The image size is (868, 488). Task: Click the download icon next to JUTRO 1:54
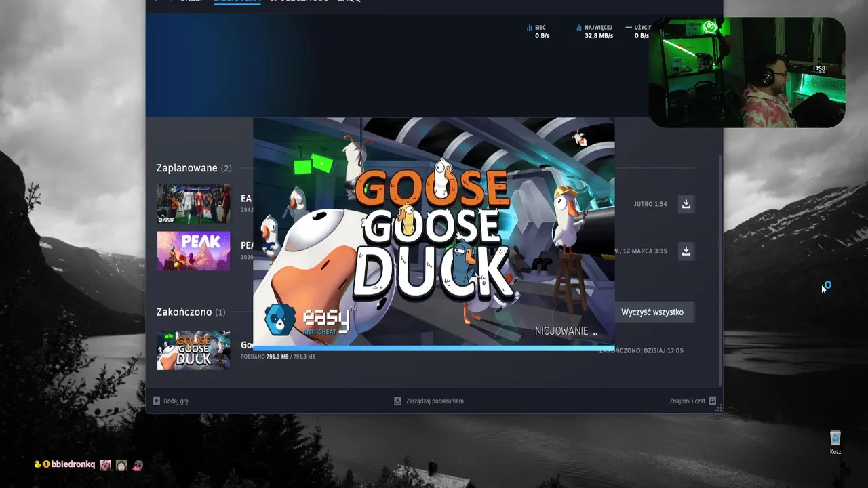click(x=686, y=204)
